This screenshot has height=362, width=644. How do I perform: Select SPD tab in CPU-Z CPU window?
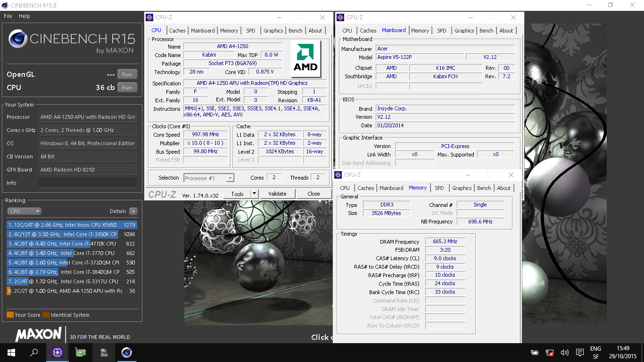pyautogui.click(x=251, y=31)
